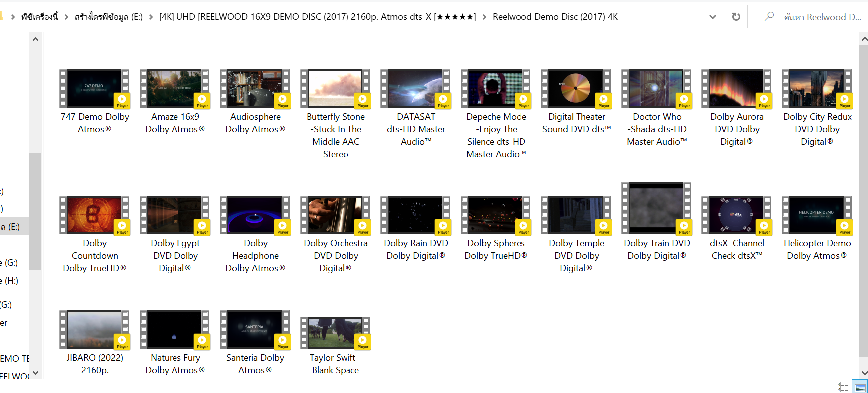Click the navigation pane scroll down arrow
868x393 pixels.
pyautogui.click(x=35, y=373)
